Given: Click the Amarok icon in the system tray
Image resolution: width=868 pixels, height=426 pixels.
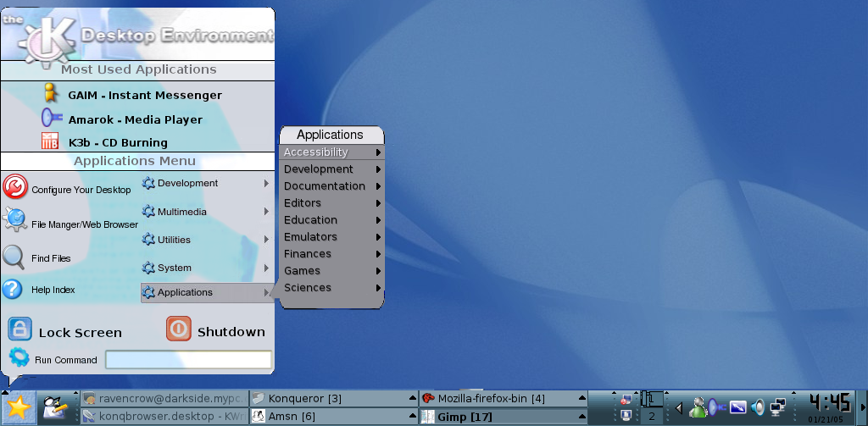Looking at the screenshot, I should click(717, 407).
